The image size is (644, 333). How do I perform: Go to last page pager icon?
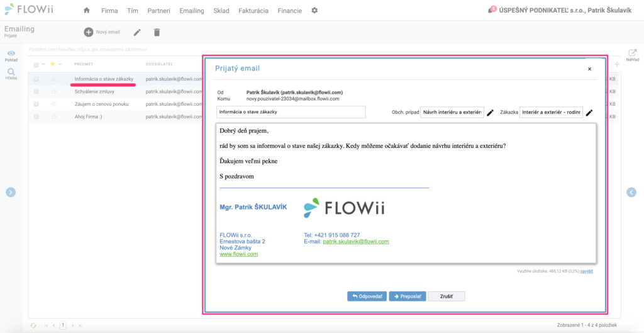click(x=80, y=325)
